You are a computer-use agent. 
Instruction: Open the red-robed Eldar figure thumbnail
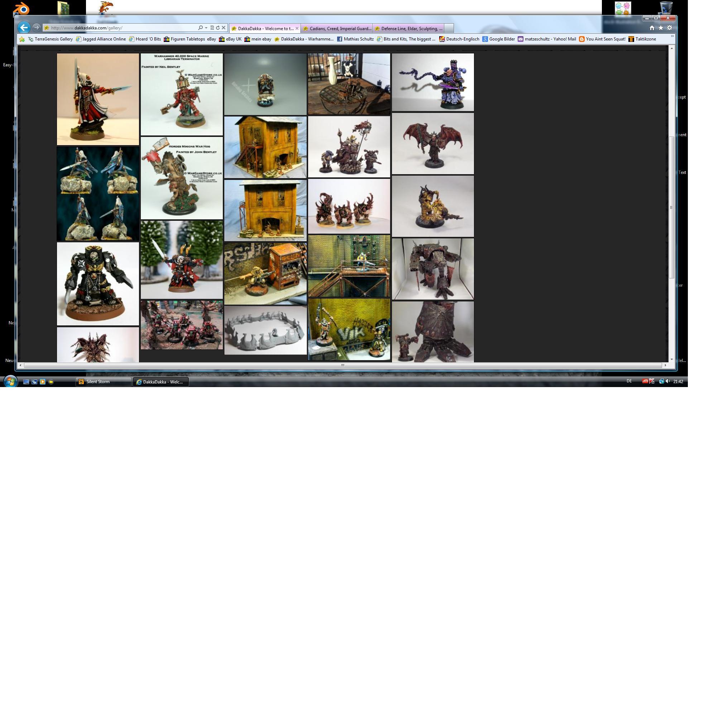[x=98, y=99]
